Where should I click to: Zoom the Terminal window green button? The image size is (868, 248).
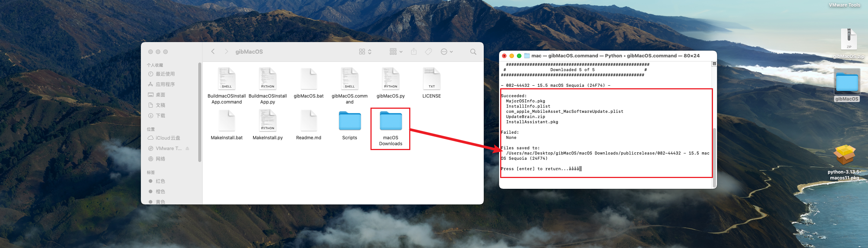click(x=519, y=56)
